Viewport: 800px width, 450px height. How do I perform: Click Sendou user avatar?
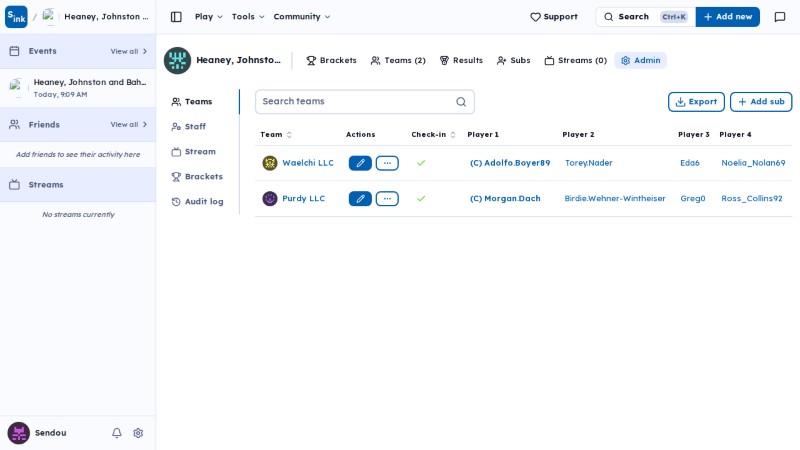coord(18,433)
